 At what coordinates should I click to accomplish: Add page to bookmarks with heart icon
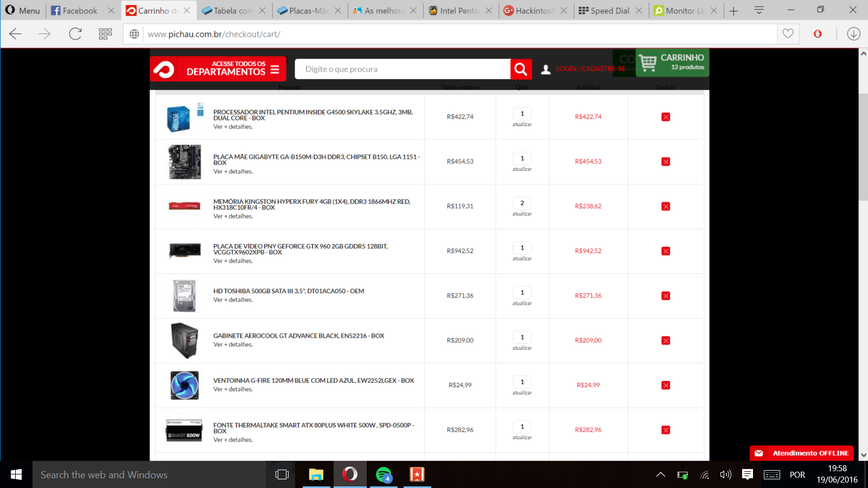[x=788, y=34]
